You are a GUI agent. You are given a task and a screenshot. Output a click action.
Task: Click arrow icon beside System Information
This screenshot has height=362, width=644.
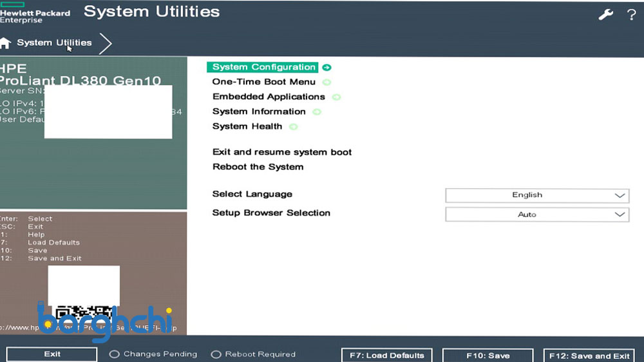(317, 112)
